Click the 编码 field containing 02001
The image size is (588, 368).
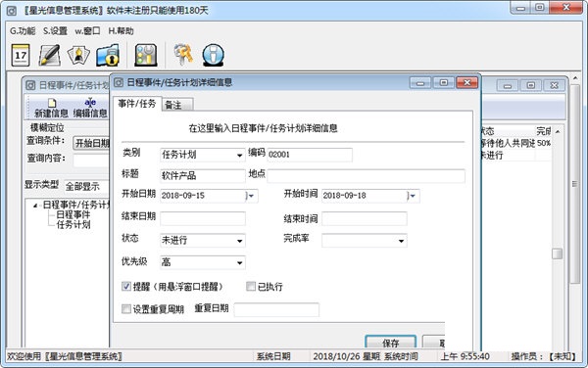[x=310, y=155]
